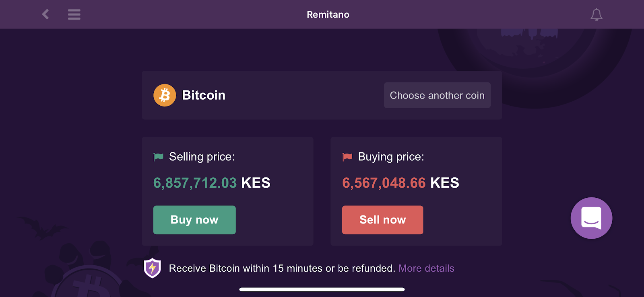The image size is (644, 297).
Task: Open the purple chat support bubble
Action: click(591, 218)
